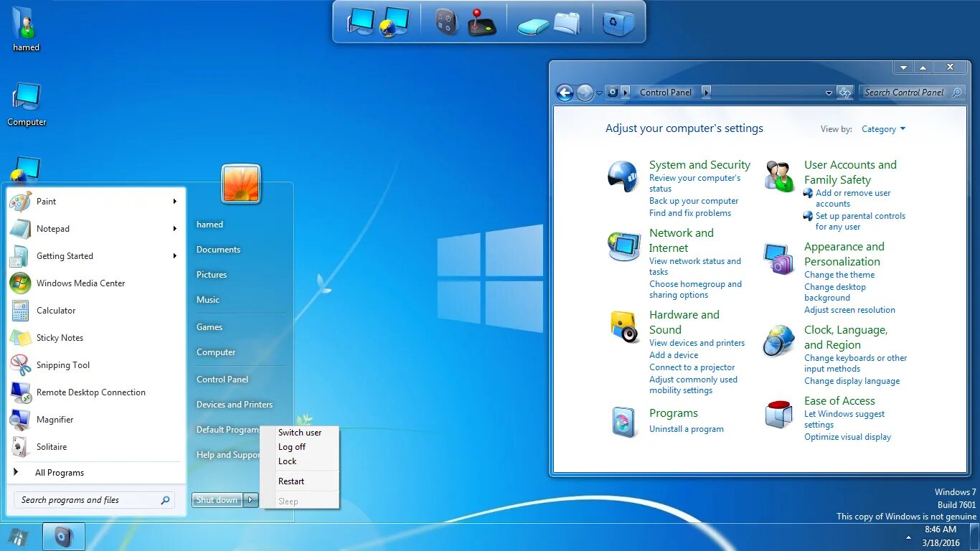Image resolution: width=980 pixels, height=551 pixels.
Task: Click the user account picture on Start menu
Action: [241, 184]
